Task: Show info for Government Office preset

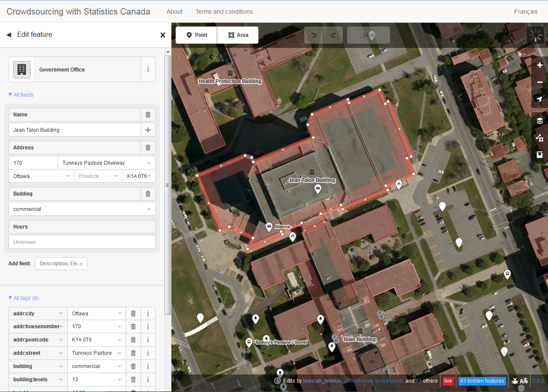Action: 148,69
